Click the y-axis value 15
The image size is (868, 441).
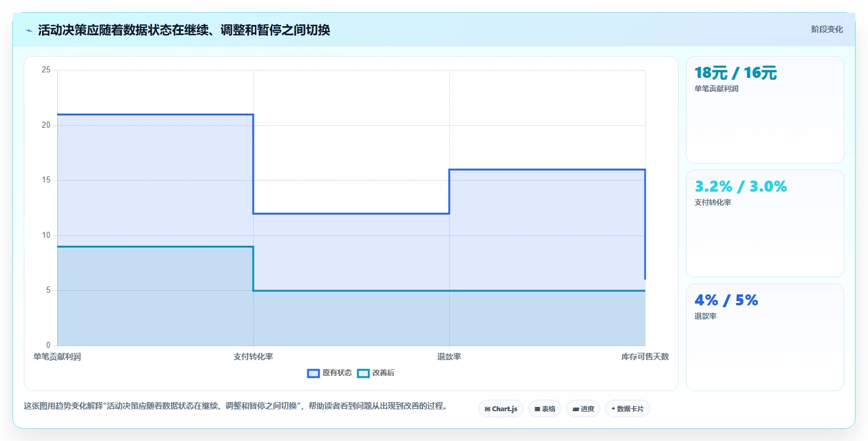click(46, 181)
